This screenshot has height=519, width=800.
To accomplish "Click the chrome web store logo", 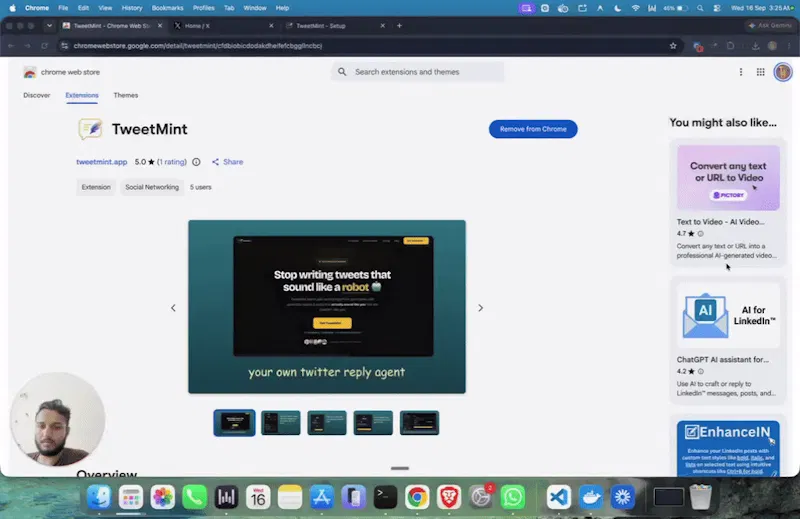I will pyautogui.click(x=62, y=72).
